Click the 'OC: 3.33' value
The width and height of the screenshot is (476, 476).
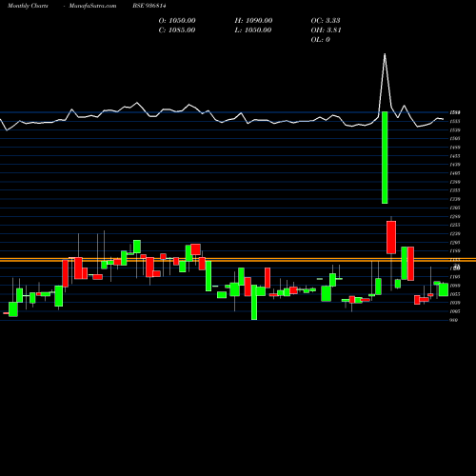pyautogui.click(x=326, y=21)
